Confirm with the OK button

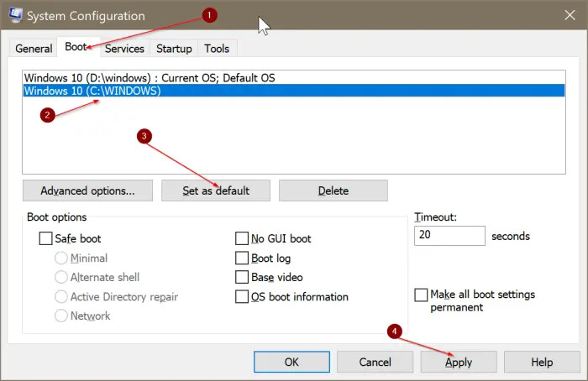(291, 362)
